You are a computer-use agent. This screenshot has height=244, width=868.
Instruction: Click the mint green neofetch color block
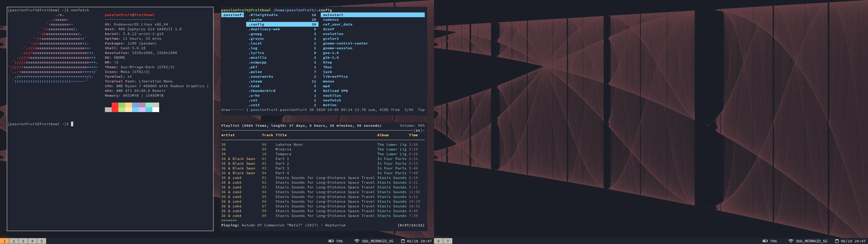(149, 105)
